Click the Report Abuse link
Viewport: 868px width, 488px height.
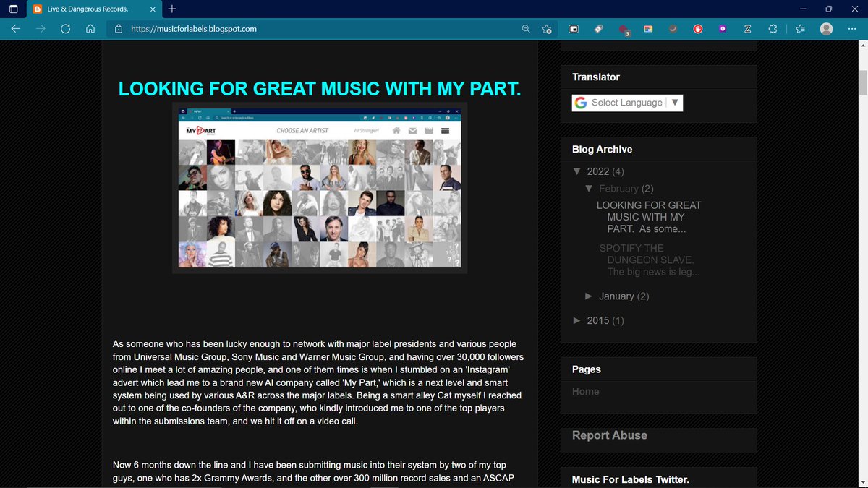click(609, 435)
